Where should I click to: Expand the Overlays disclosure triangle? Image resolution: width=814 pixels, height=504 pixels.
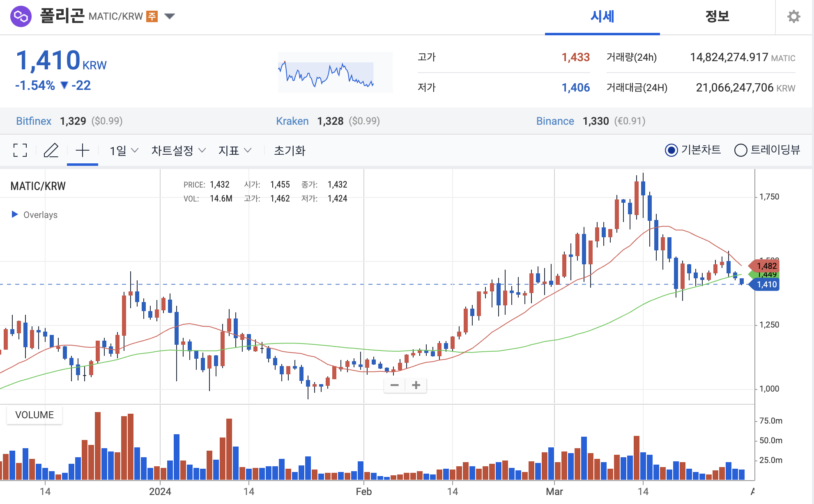coord(15,214)
